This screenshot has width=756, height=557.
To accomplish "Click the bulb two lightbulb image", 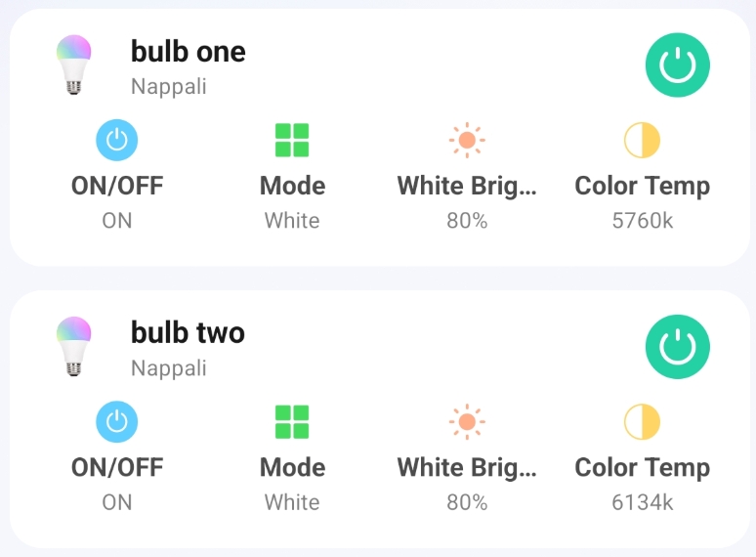I will click(x=73, y=346).
